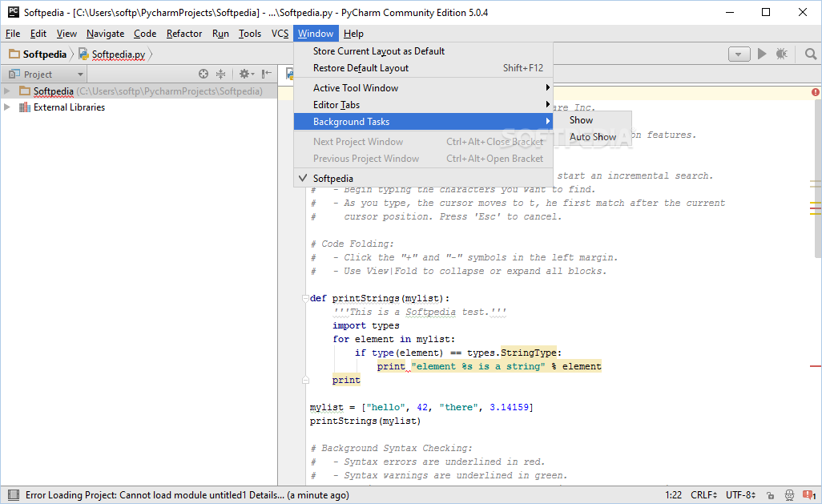Open the Help menu
822x504 pixels.
point(353,34)
